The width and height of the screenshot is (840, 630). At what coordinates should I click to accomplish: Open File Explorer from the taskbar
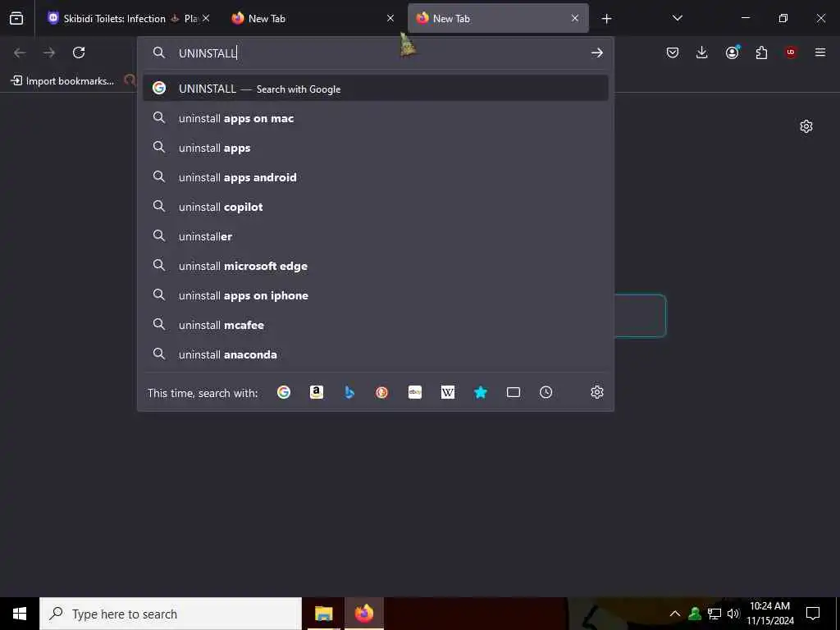coord(323,614)
